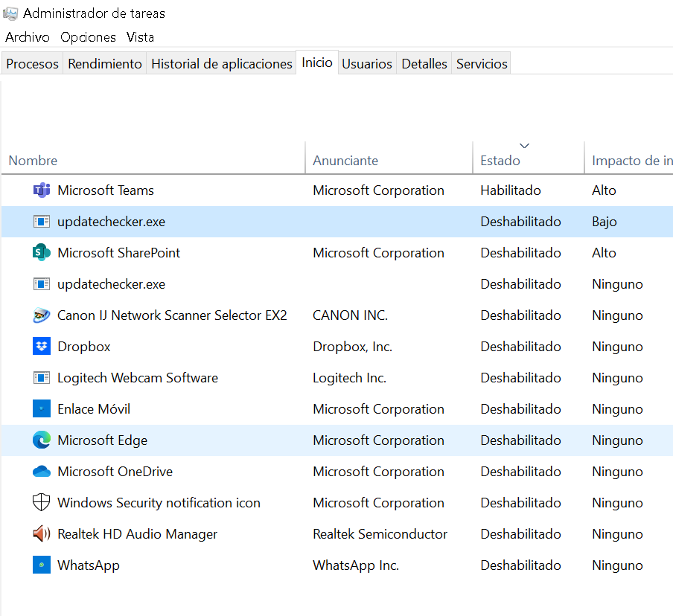Open the Archivo menu

pos(28,37)
